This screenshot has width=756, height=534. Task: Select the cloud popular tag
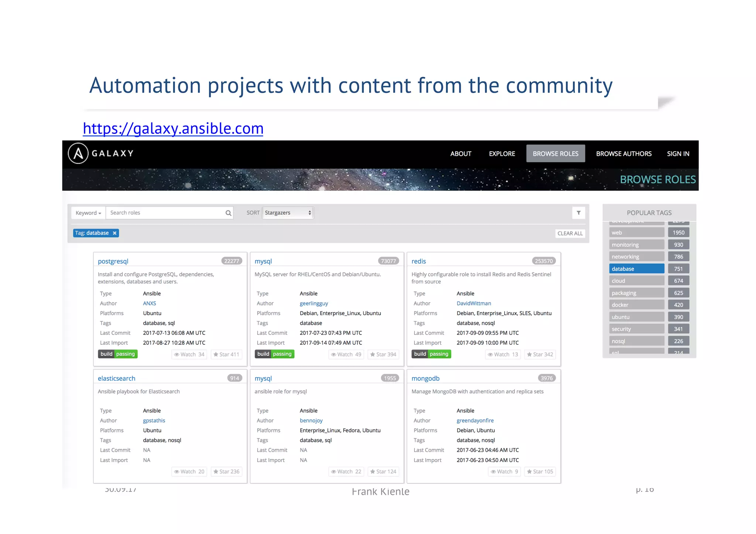pyautogui.click(x=636, y=281)
